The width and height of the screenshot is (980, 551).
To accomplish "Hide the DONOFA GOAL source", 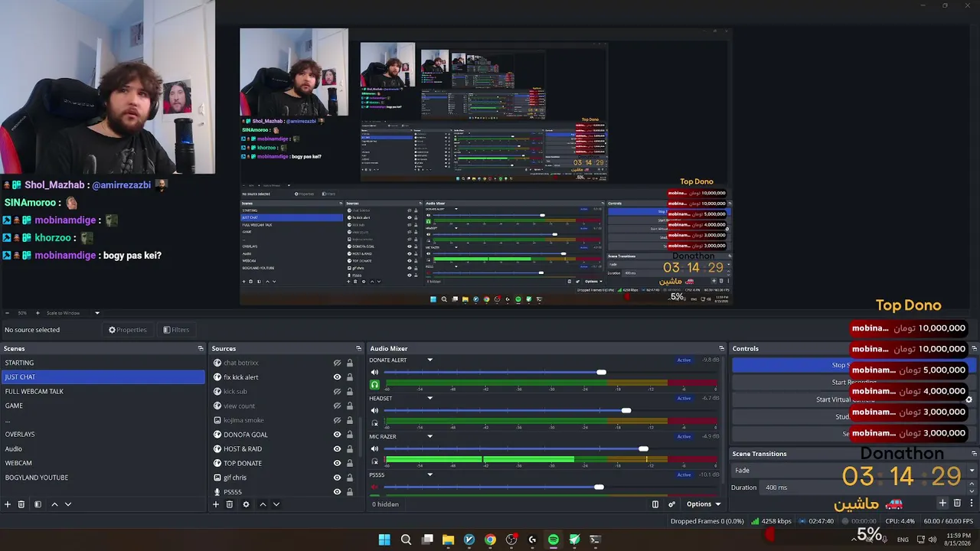I will tap(337, 435).
